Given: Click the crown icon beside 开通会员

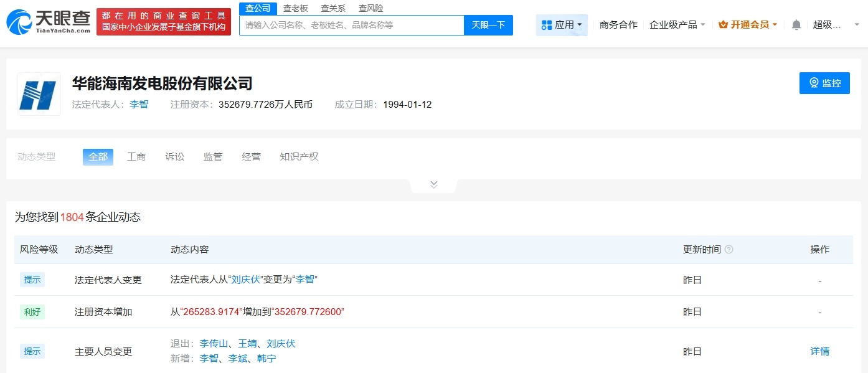Looking at the screenshot, I should click(x=723, y=24).
